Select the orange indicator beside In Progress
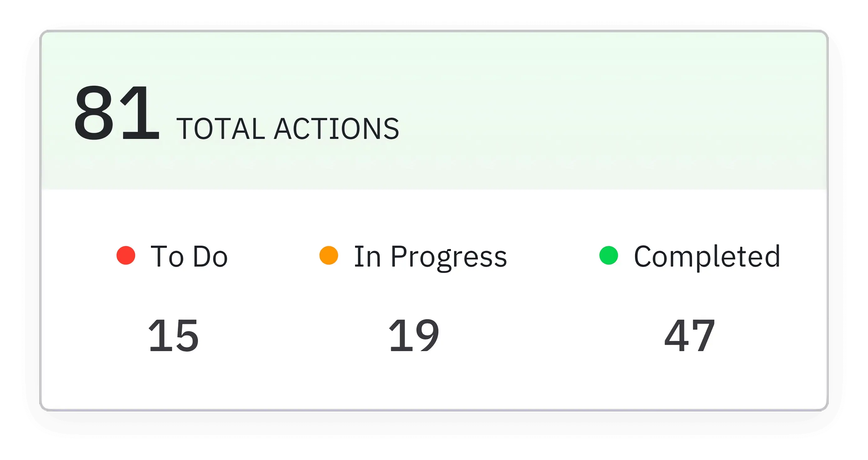The width and height of the screenshot is (868, 460). [329, 257]
